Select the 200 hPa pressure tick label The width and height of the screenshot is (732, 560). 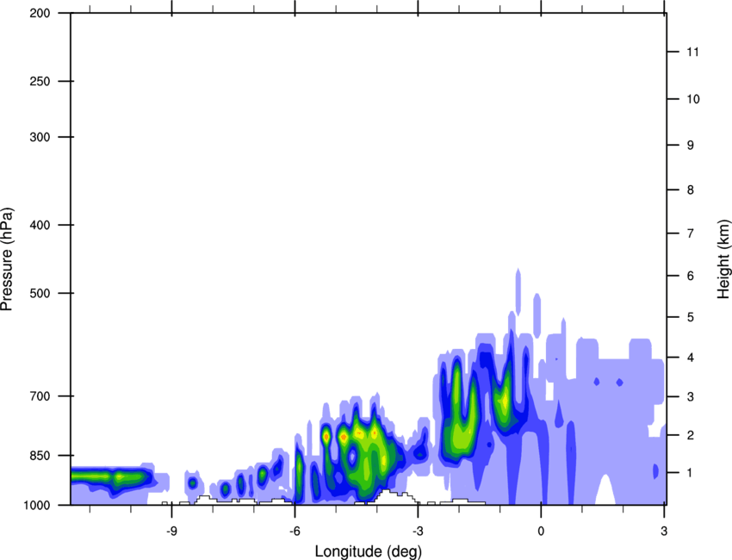[x=38, y=14]
